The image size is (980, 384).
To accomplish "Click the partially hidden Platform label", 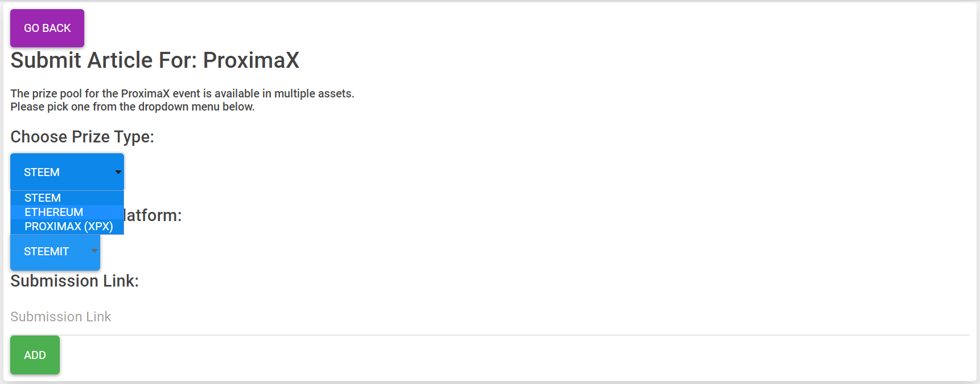I will pos(153,215).
